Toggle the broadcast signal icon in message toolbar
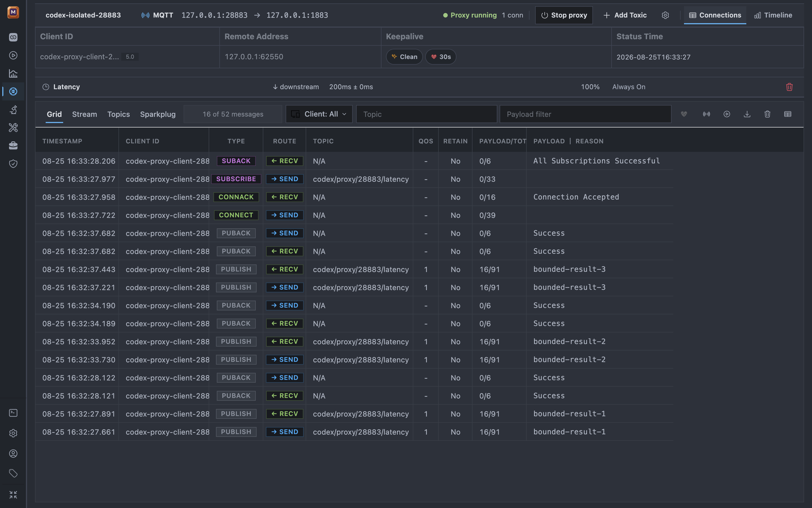This screenshot has width=812, height=508. pos(706,114)
